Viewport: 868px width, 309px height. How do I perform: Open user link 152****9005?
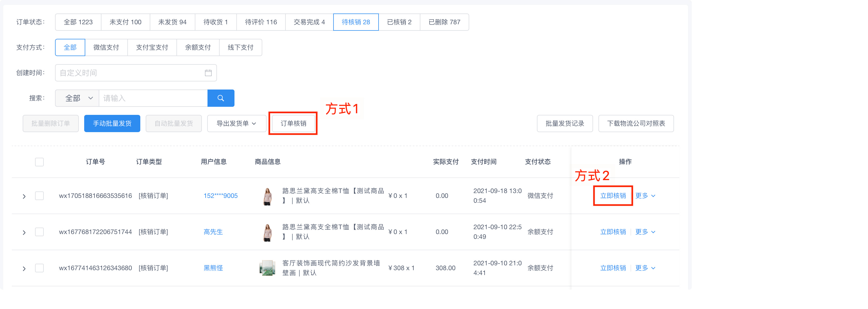click(x=220, y=195)
